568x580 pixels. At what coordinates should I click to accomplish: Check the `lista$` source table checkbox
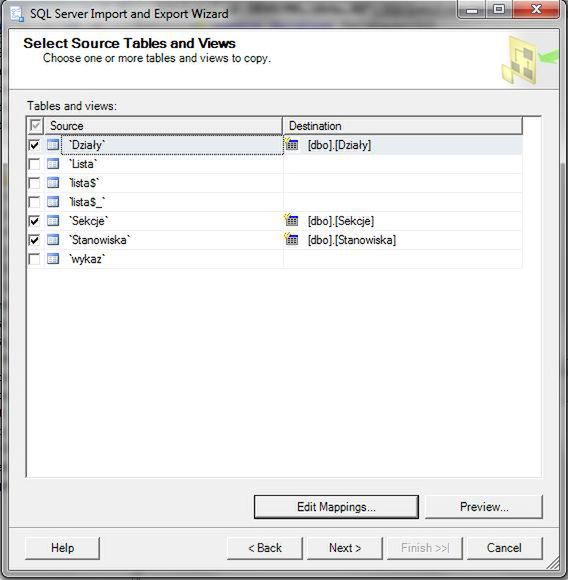point(34,183)
